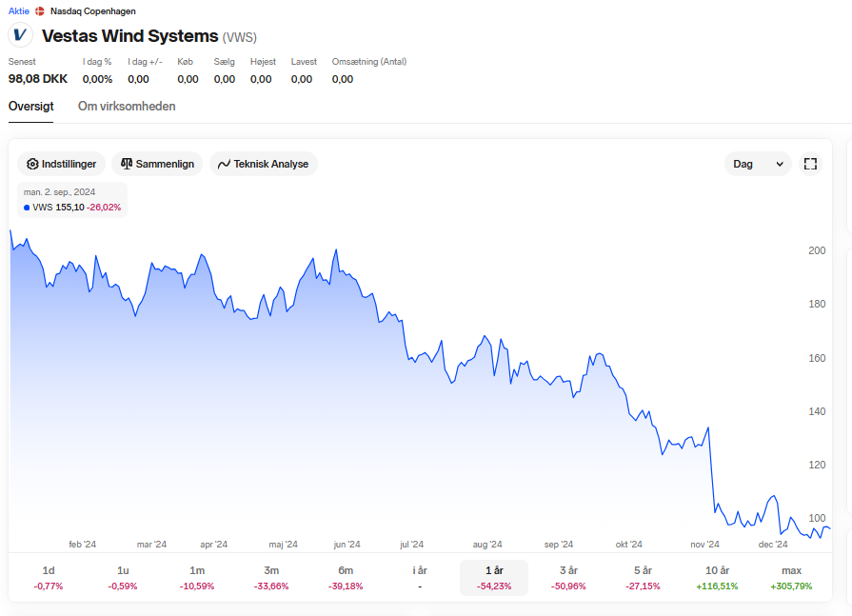The image size is (852, 616).
Task: Click the Højest column label
Action: tap(263, 61)
